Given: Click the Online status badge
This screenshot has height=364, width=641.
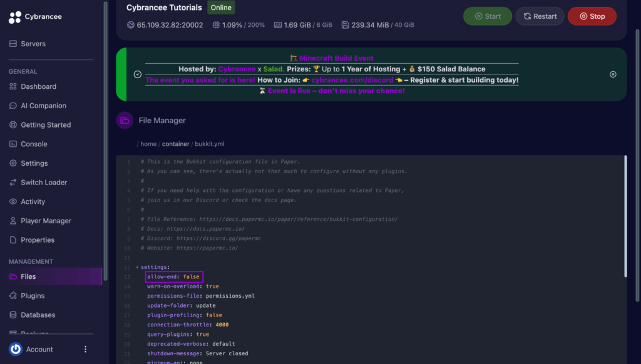Looking at the screenshot, I should (x=221, y=8).
